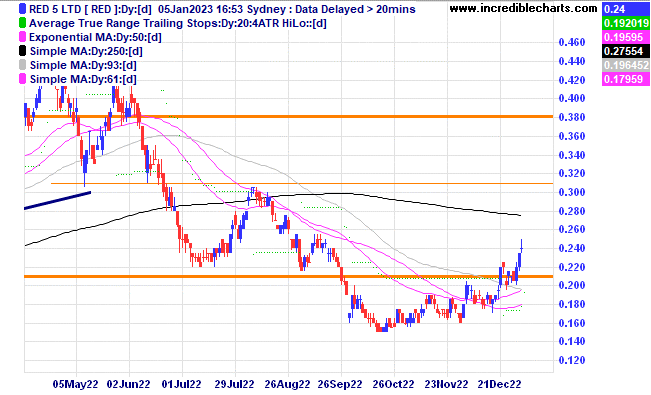This screenshot has height=395, width=651.
Task: Click the 0.440 price axis label
Action: (x=572, y=61)
